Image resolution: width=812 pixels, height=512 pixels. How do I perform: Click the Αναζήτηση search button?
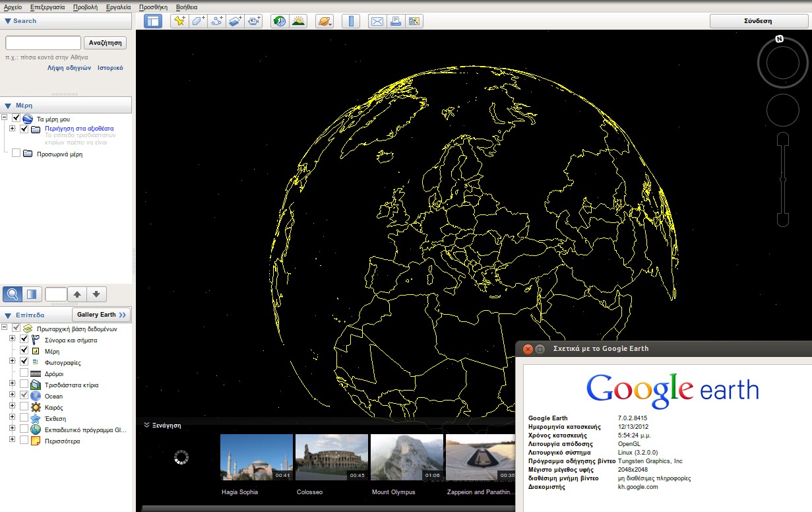point(105,43)
